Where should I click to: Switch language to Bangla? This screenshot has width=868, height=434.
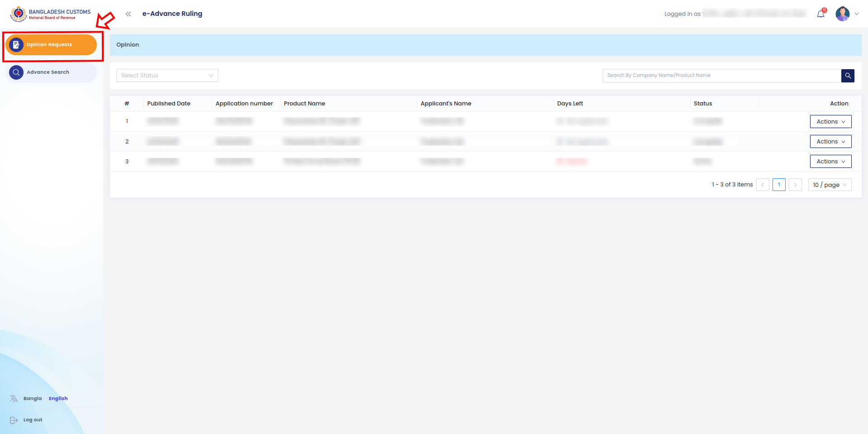[33, 399]
